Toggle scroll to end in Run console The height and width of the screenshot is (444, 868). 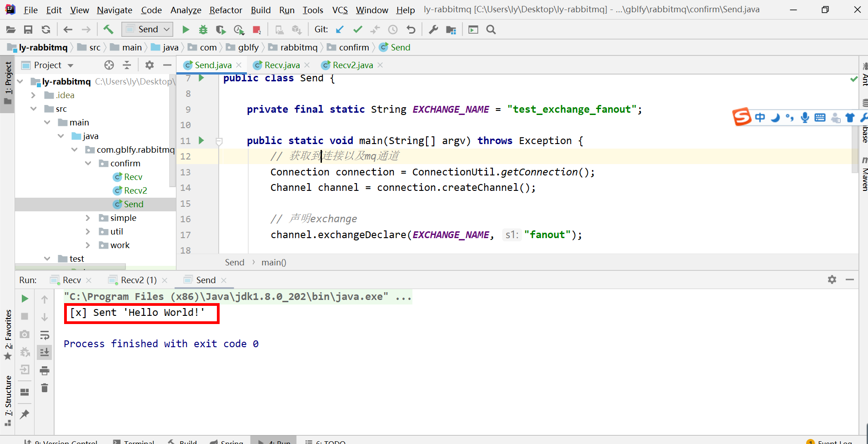(45, 352)
